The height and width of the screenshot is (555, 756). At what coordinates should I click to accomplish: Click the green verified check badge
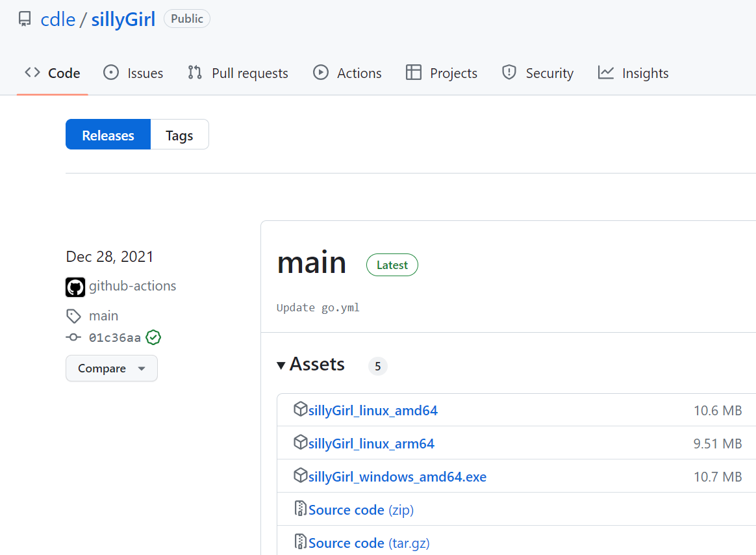click(x=153, y=337)
